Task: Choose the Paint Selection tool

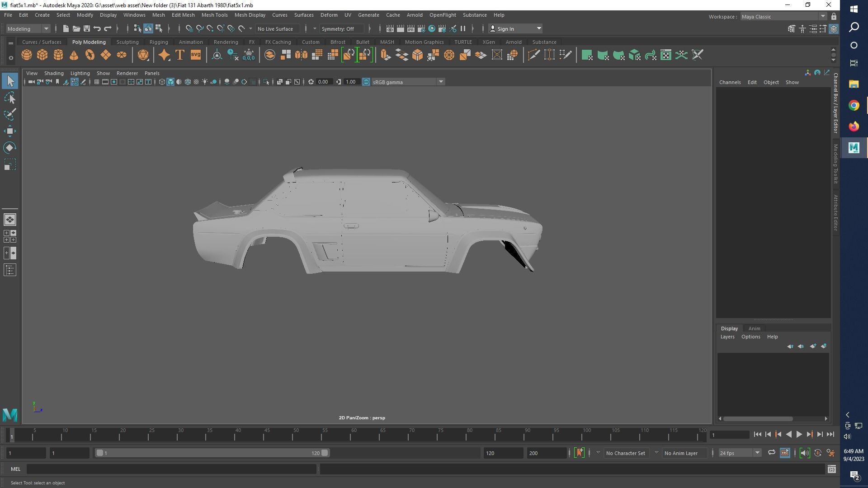Action: [10, 114]
